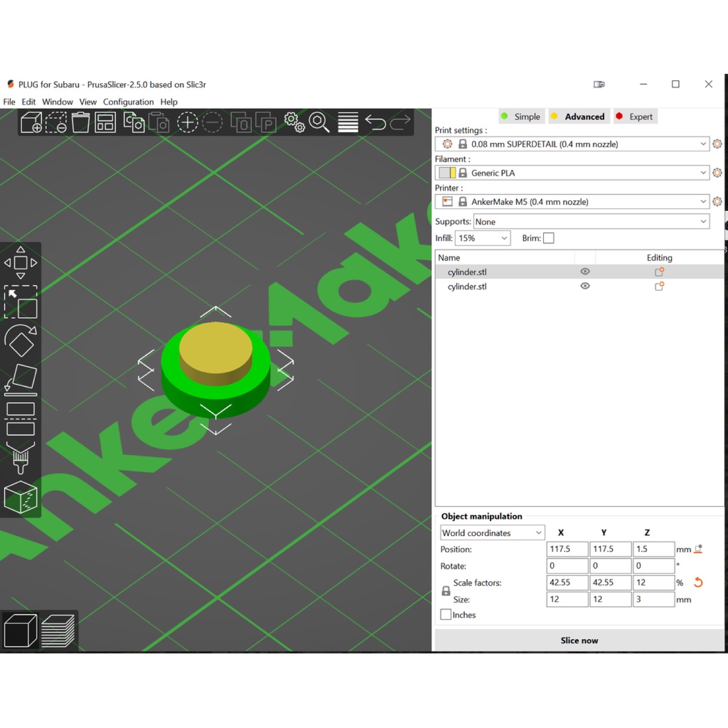
Task: Select the Seam painting cube tool
Action: click(21, 497)
